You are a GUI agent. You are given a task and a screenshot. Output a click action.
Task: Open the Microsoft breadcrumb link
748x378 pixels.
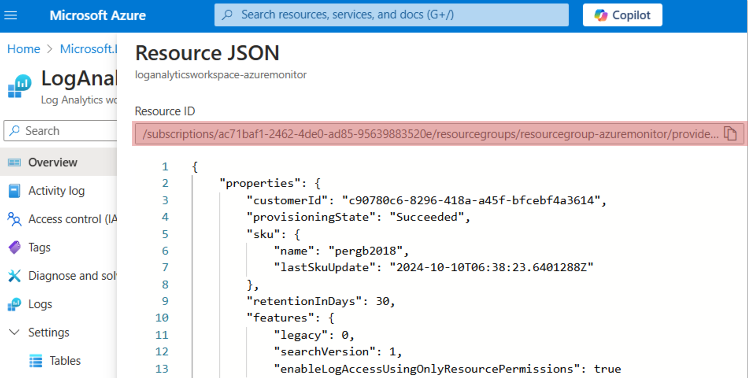(x=88, y=49)
